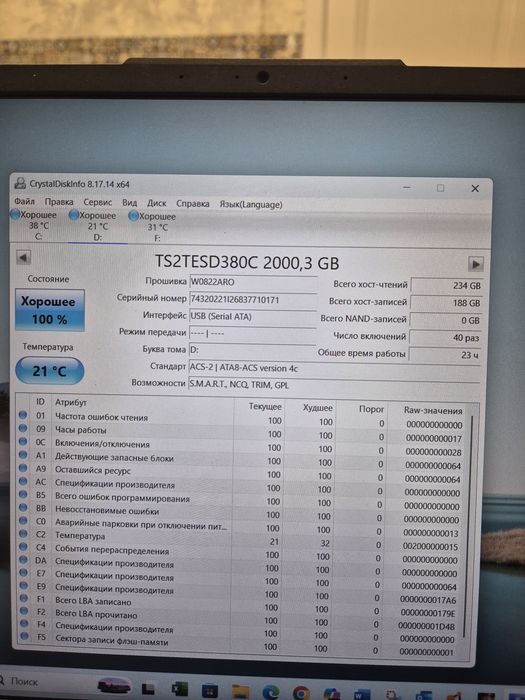Screen dimensions: 525x700
Task: Select the row Частота ошибок чтения
Action: pos(242,420)
